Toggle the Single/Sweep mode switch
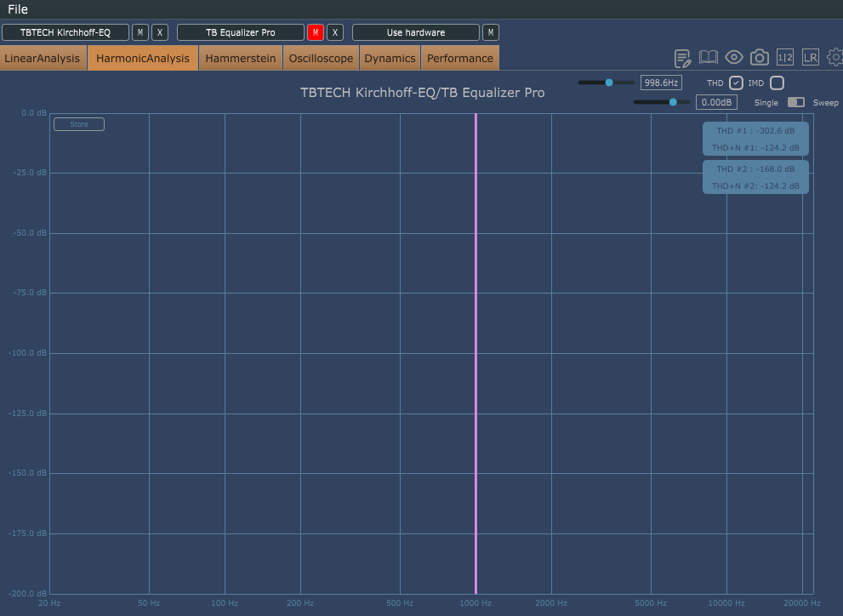 (795, 102)
